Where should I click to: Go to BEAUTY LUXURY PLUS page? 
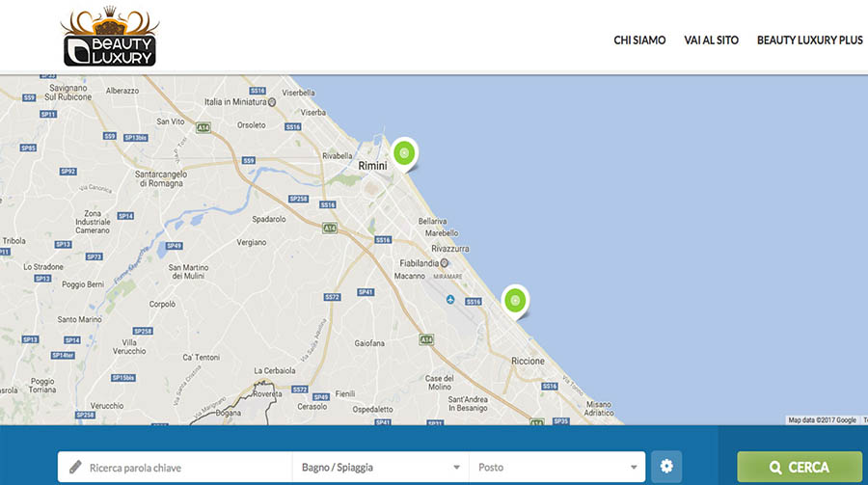point(810,40)
